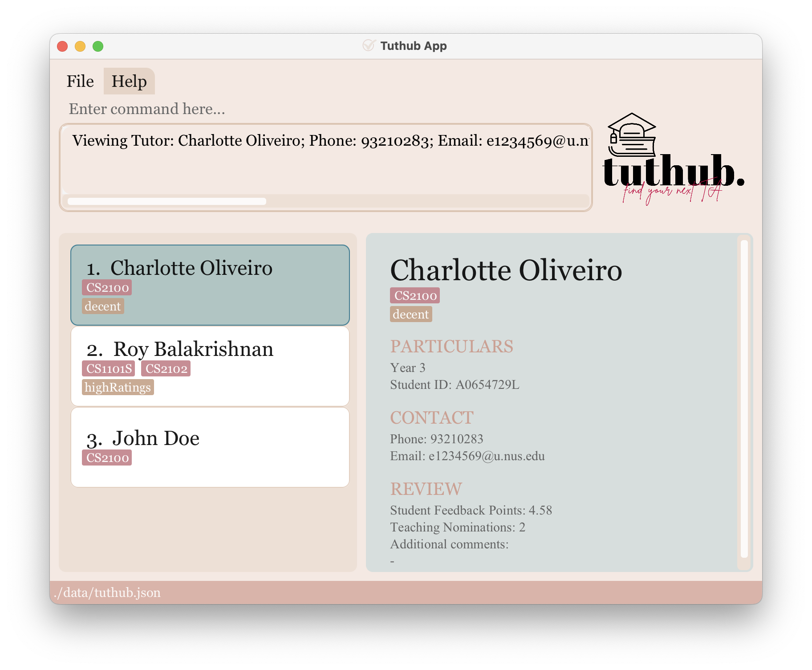Select the Charlotte Oliveiro tutor card
812x670 pixels.
point(210,285)
